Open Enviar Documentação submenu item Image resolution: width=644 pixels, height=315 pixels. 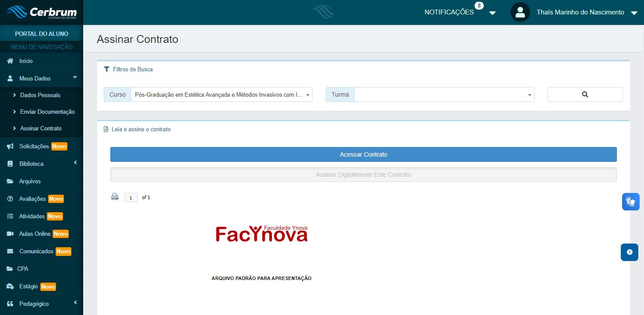tap(42, 112)
